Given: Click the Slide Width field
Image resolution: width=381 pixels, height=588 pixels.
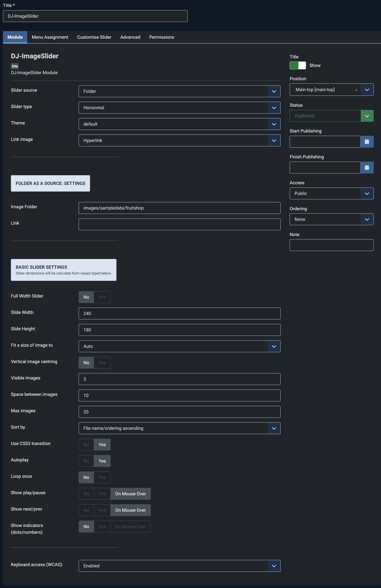Looking at the screenshot, I should pos(180,313).
